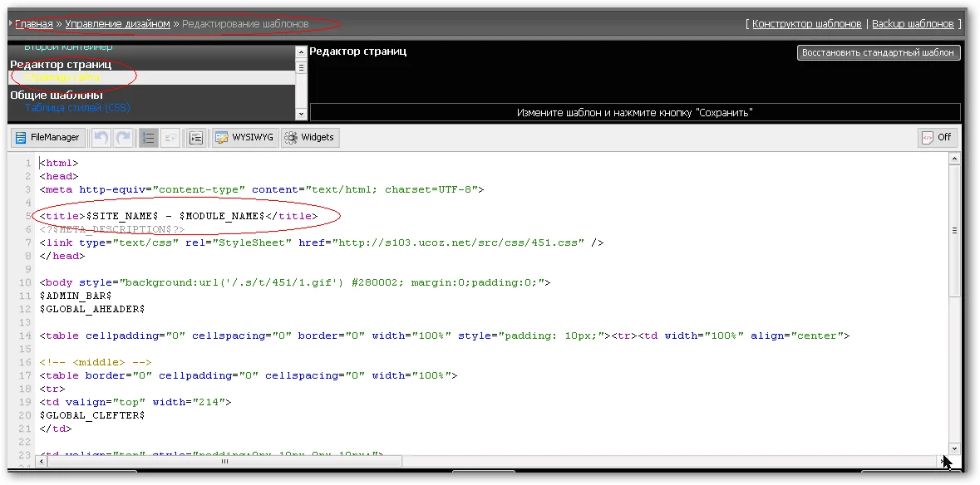Redo the edit using the toolbar arrow
The width and height of the screenshot is (980, 485).
pos(123,138)
